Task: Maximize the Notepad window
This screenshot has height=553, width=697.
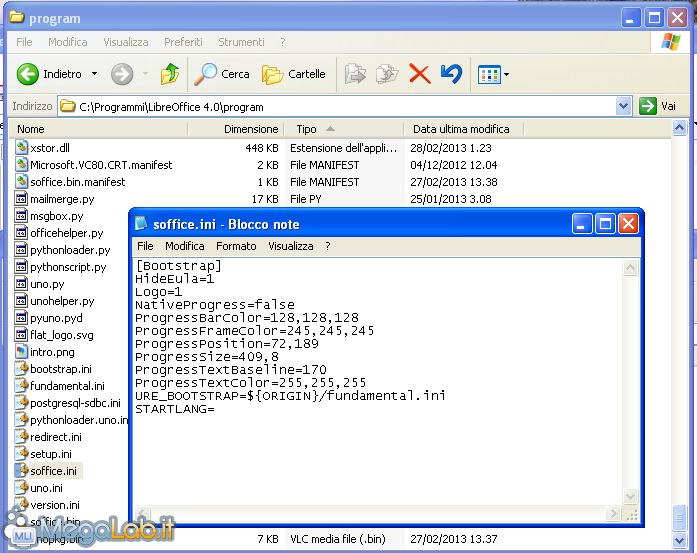Action: [605, 224]
